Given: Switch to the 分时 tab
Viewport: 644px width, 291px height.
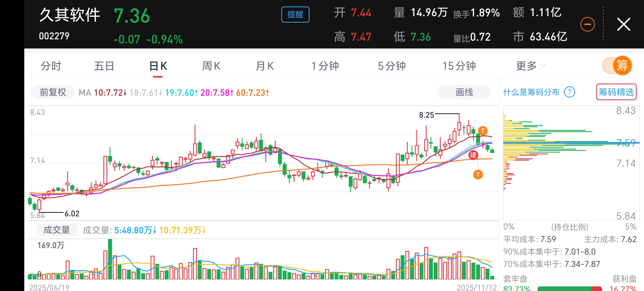Looking at the screenshot, I should pyautogui.click(x=51, y=66).
